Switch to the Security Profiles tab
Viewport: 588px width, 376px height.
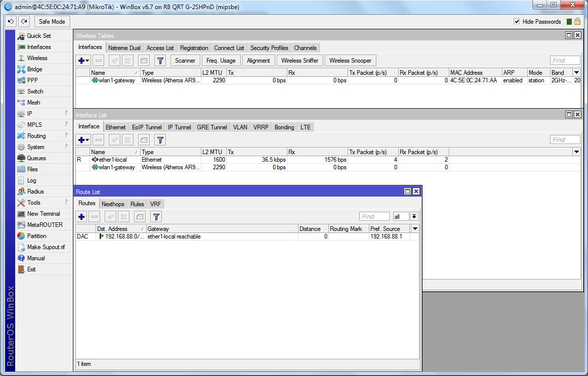pos(269,48)
